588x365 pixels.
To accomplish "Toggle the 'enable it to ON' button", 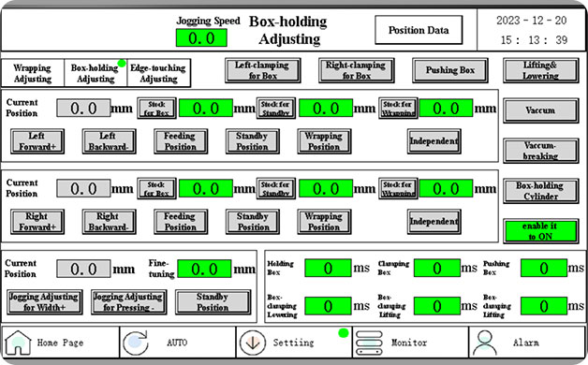I will click(540, 231).
